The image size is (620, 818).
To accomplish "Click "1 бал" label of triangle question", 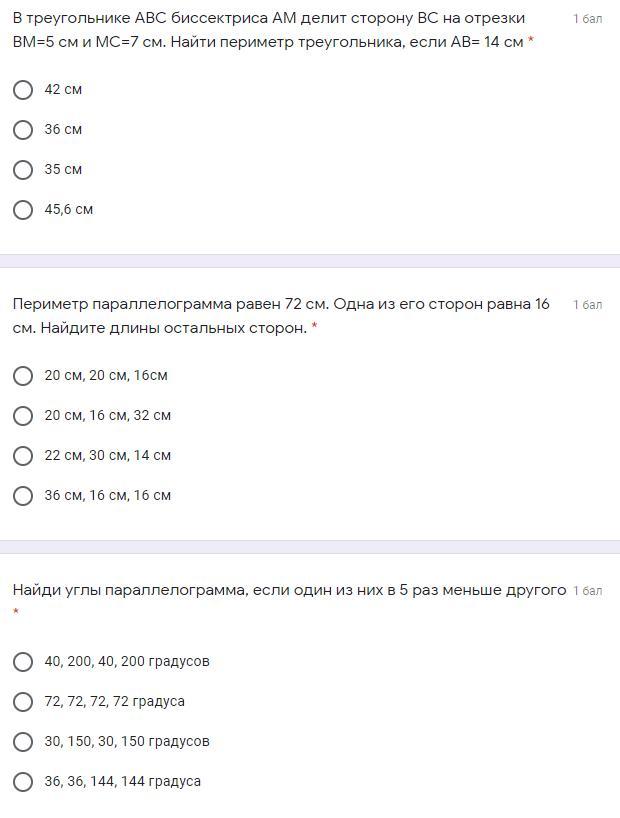I will tap(588, 19).
